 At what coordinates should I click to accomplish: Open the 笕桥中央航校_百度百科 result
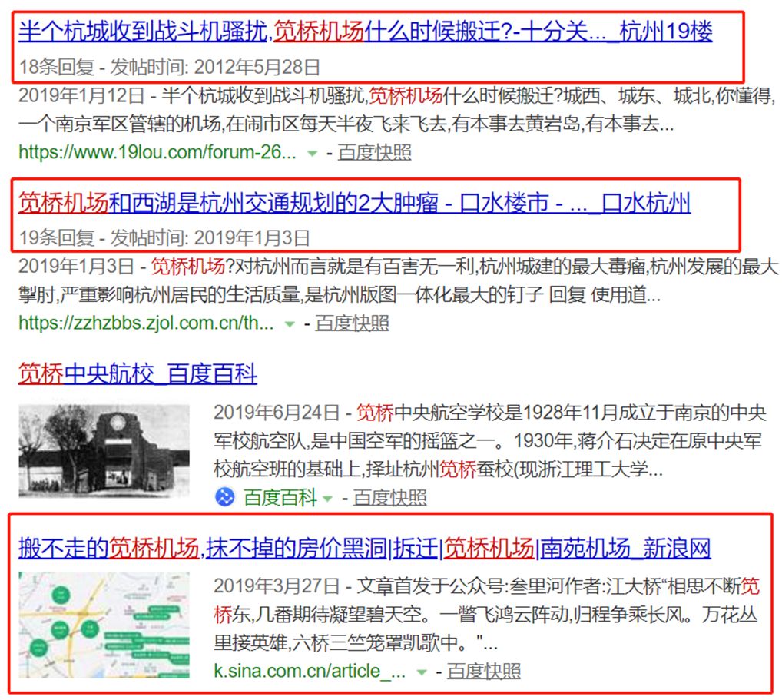[138, 374]
